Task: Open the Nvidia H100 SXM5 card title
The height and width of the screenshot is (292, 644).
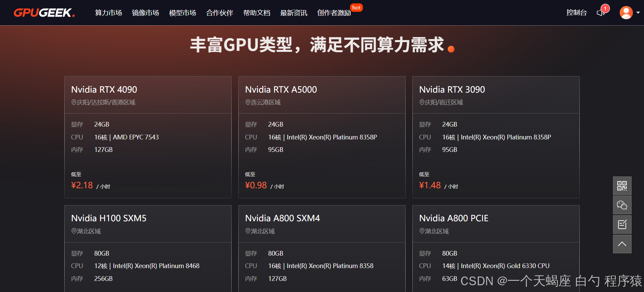Action: tap(109, 218)
